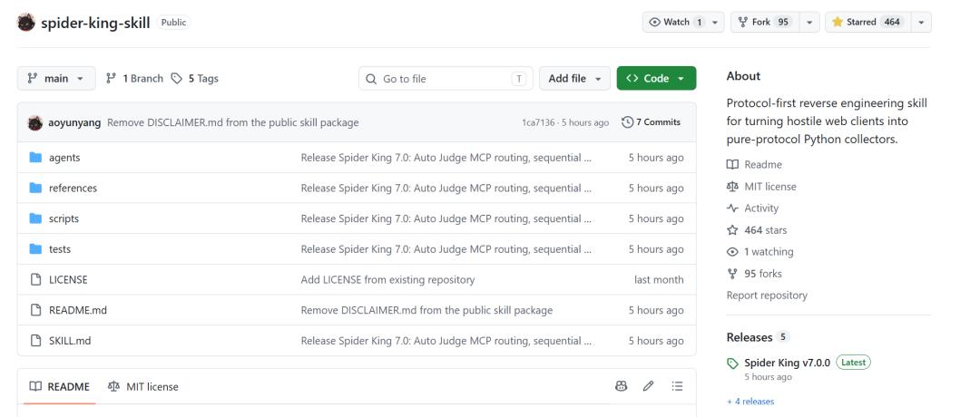Open the scripts folder icon

35,218
